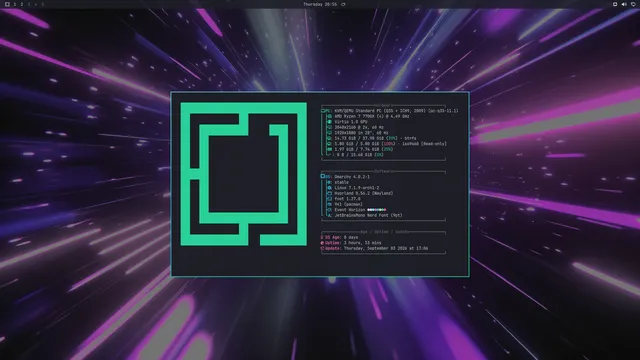The width and height of the screenshot is (640, 360).
Task: Click the OS icon beside Omarchy 4.0.2-1
Action: (322, 176)
